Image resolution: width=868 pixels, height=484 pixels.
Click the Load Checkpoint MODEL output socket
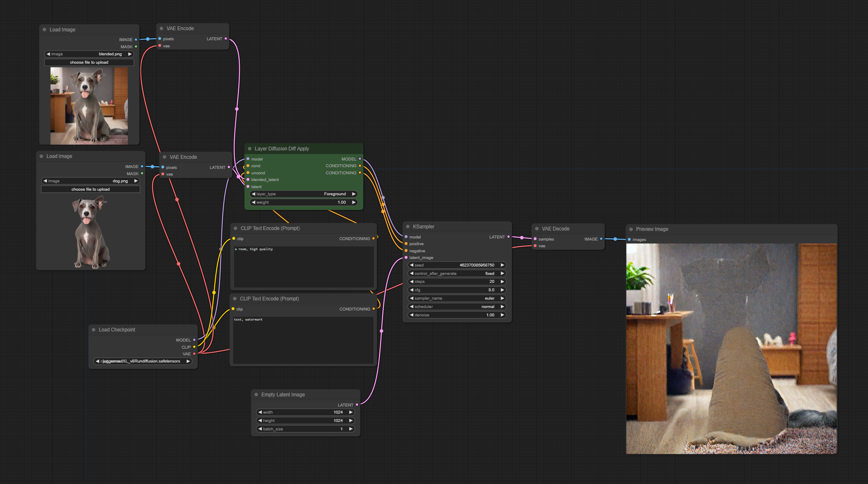coord(194,340)
